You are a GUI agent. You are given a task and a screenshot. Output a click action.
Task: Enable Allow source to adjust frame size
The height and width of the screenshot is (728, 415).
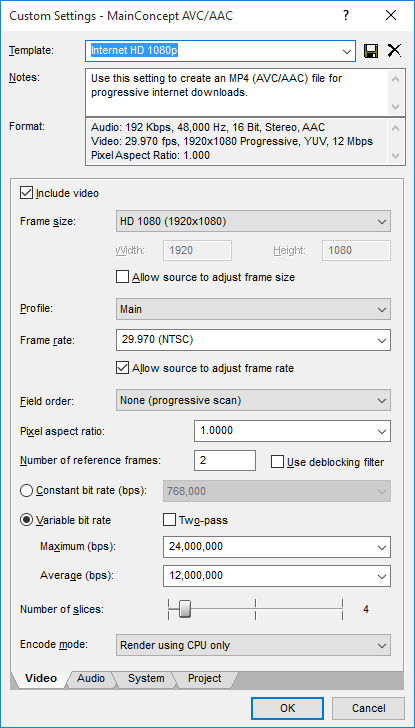122,277
